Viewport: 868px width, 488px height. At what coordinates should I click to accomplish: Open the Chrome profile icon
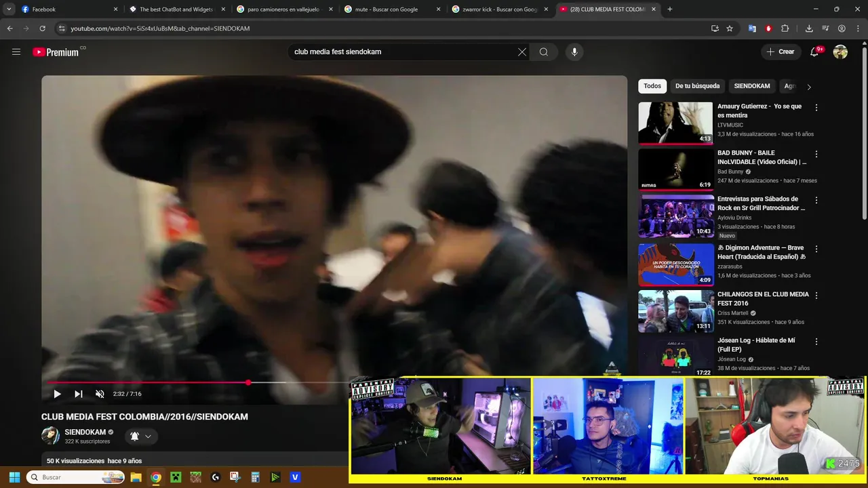pyautogui.click(x=842, y=28)
